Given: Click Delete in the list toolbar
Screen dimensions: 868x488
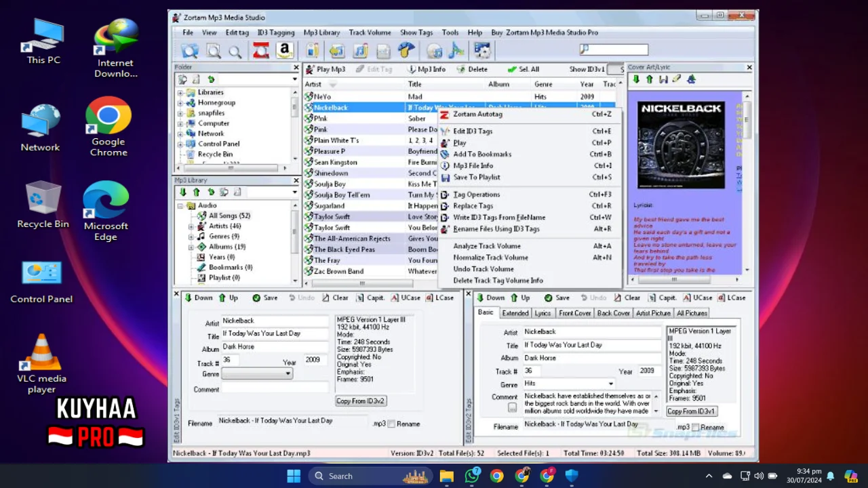Looking at the screenshot, I should point(472,69).
